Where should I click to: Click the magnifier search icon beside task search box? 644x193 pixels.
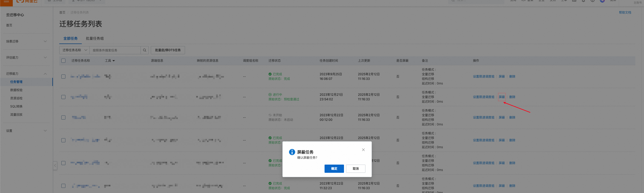click(144, 50)
